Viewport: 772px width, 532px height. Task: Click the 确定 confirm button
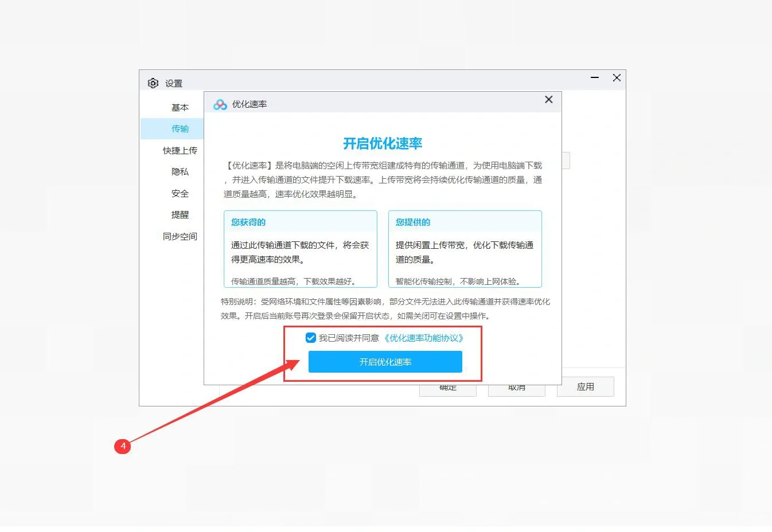(x=447, y=388)
